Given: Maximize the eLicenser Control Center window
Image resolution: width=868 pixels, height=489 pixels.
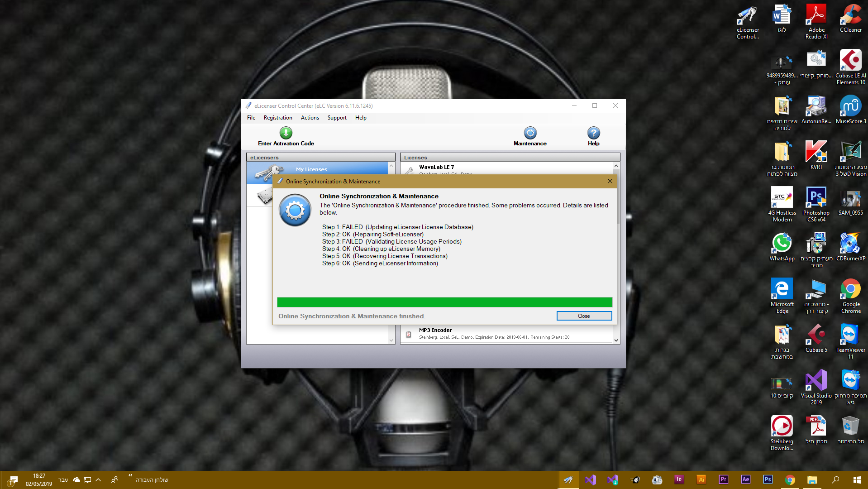Looking at the screenshot, I should tap(595, 105).
